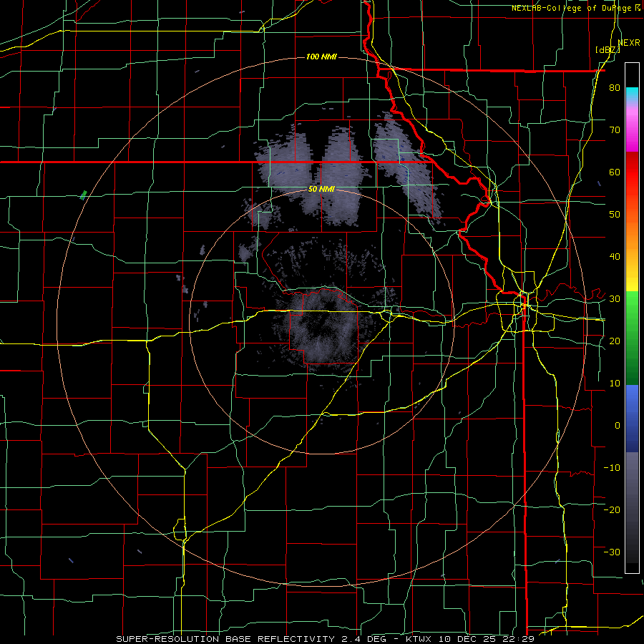Screen dimensions: 644x644
Task: Click the 50 value on the dBZ scale
Action: click(x=615, y=215)
